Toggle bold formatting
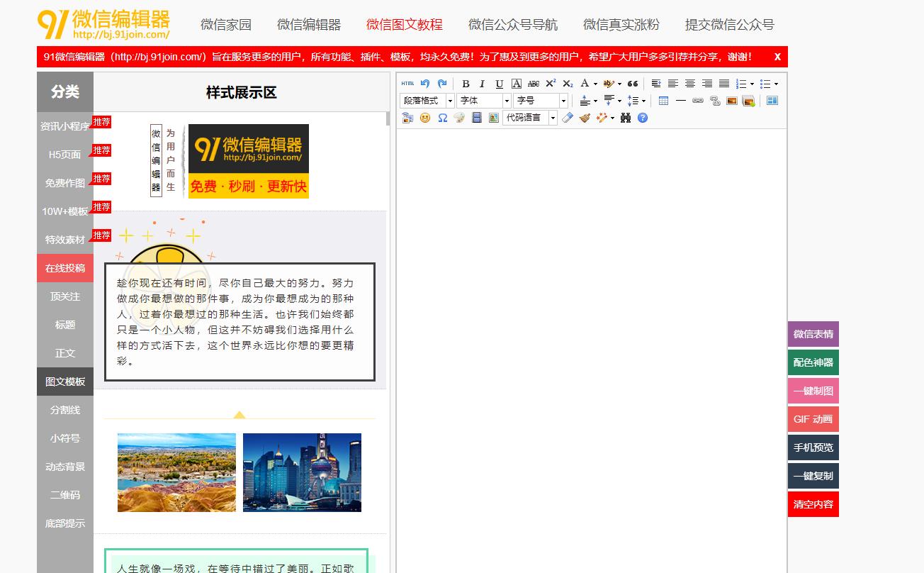The width and height of the screenshot is (924, 573). [x=466, y=84]
